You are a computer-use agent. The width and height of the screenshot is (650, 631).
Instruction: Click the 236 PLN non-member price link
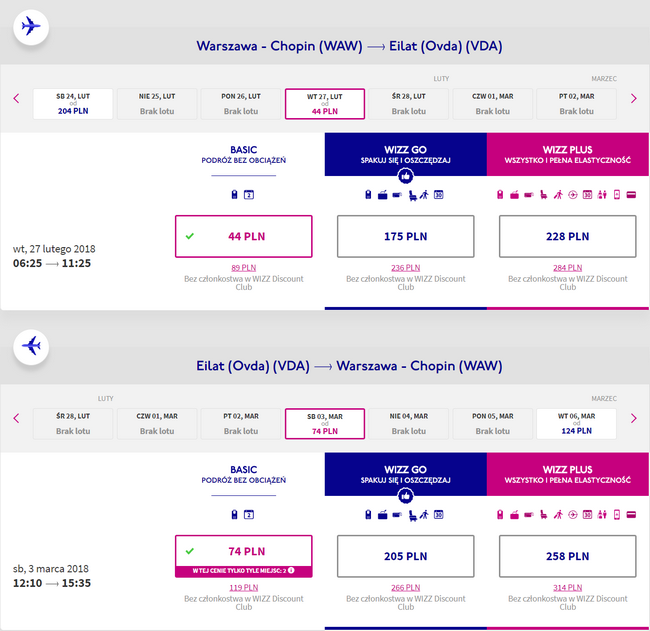click(405, 268)
